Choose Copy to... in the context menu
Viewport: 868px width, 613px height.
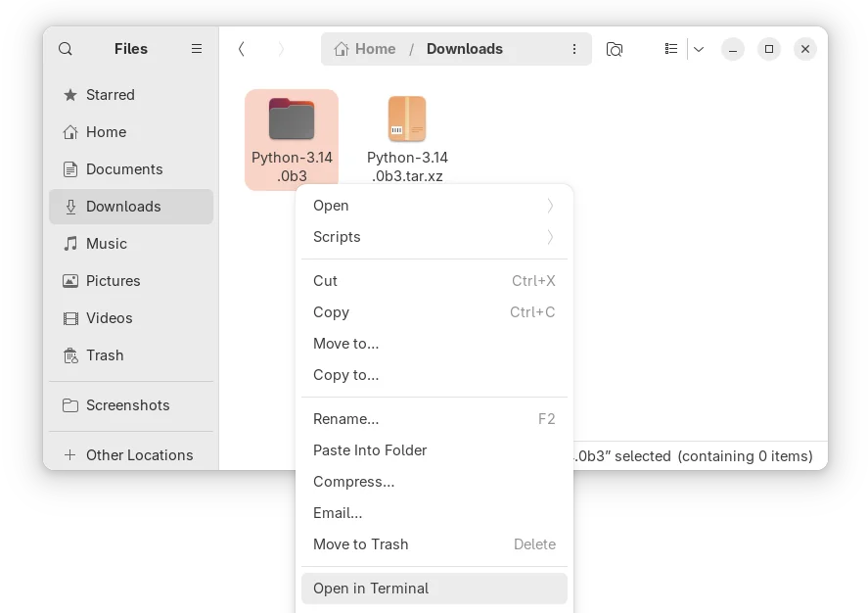434,375
